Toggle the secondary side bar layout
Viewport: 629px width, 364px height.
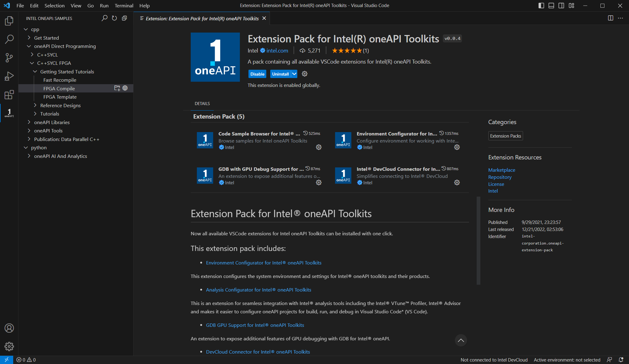pyautogui.click(x=561, y=6)
